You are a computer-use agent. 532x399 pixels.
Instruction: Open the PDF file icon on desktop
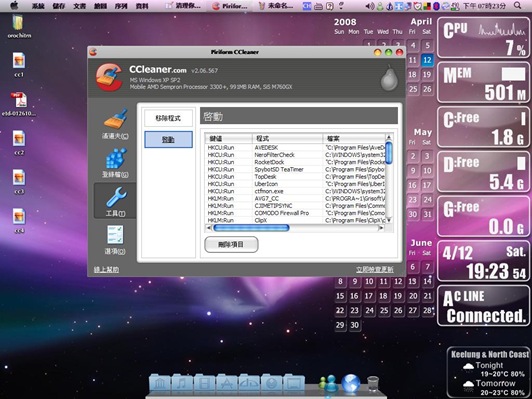[x=19, y=103]
